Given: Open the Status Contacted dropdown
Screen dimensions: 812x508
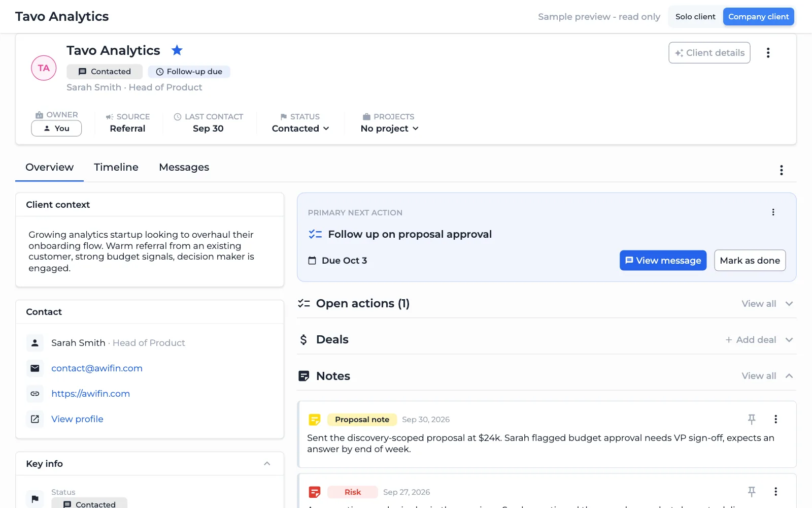Looking at the screenshot, I should coord(300,129).
